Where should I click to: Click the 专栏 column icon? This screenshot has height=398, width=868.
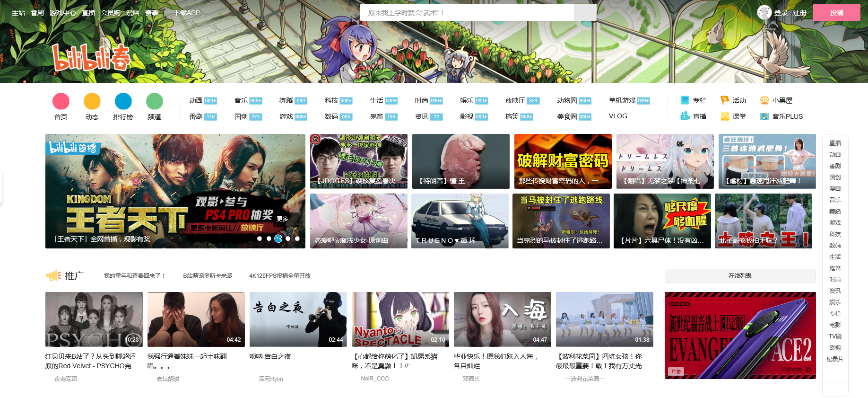(x=685, y=100)
